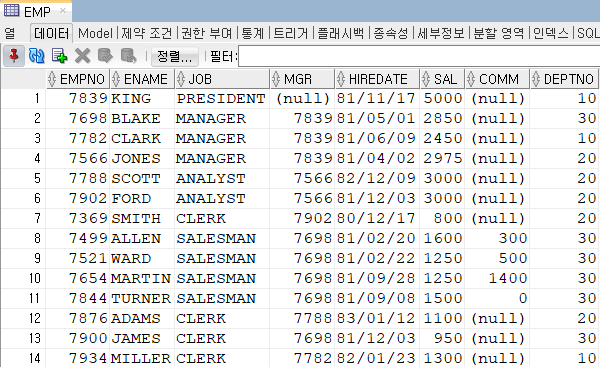Click the pin (freeze view) toolbar icon
Viewport: 600px width, 367px height.
[x=14, y=56]
